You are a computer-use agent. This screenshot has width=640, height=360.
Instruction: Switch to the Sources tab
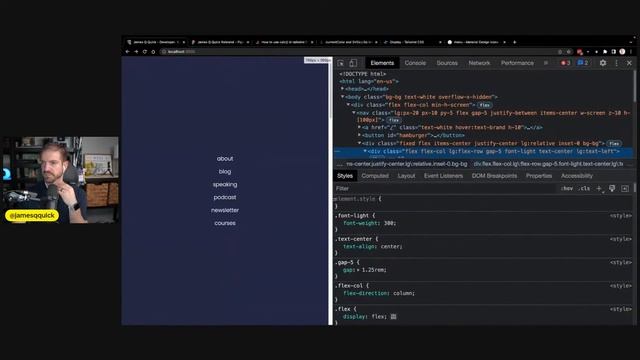pos(447,63)
